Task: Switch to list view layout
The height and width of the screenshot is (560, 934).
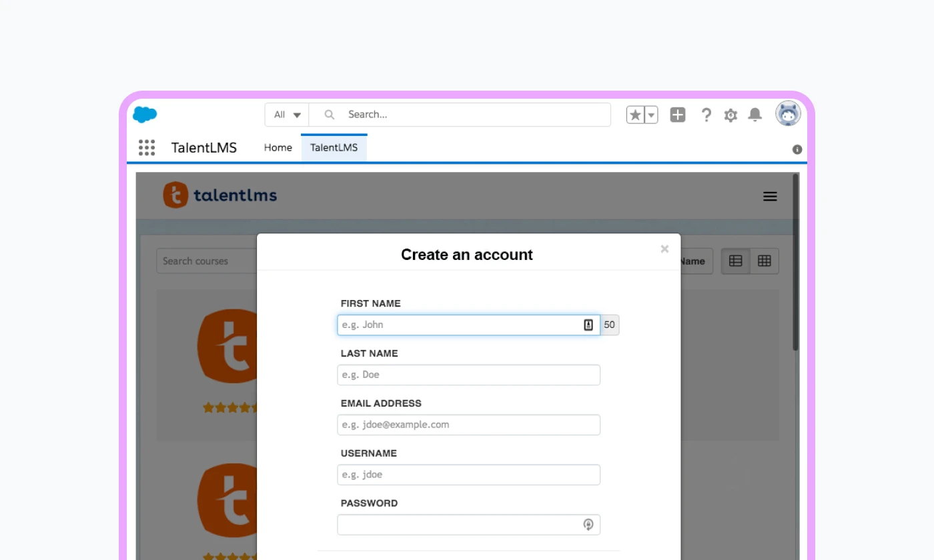Action: pos(736,261)
